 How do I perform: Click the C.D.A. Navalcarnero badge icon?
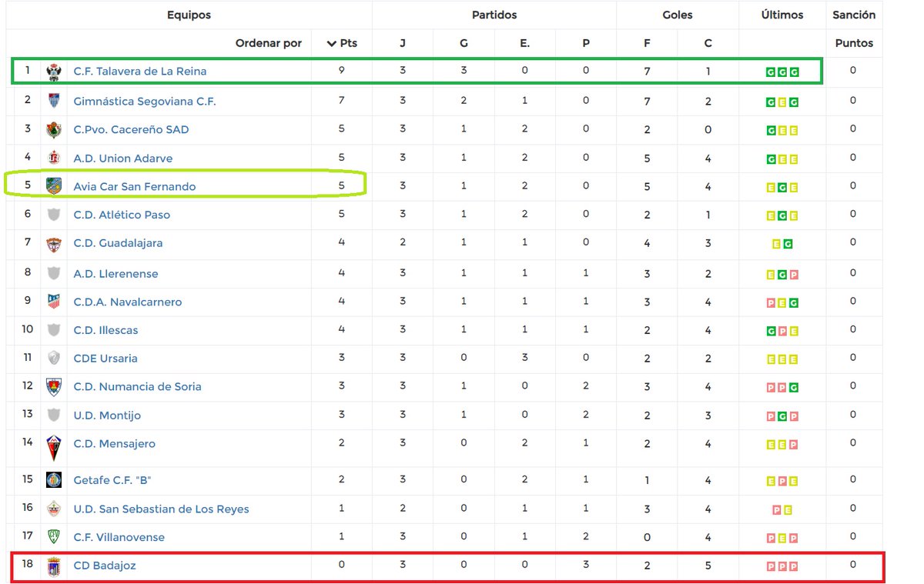coord(53,302)
